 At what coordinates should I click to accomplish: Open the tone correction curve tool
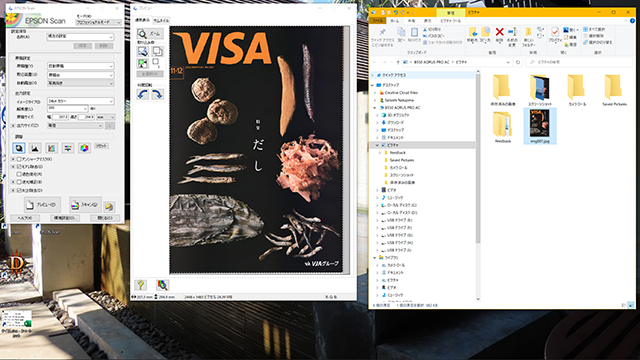(51, 148)
